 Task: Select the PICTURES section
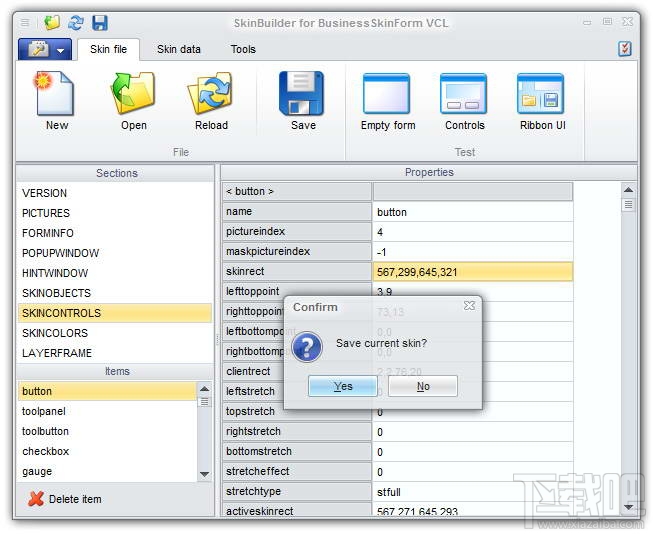pos(115,213)
